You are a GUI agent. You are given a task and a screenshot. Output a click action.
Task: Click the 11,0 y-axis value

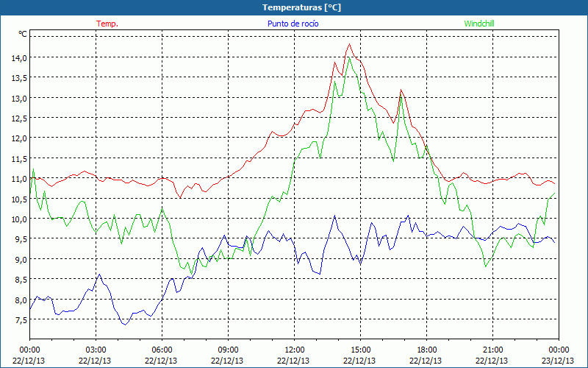(19, 179)
